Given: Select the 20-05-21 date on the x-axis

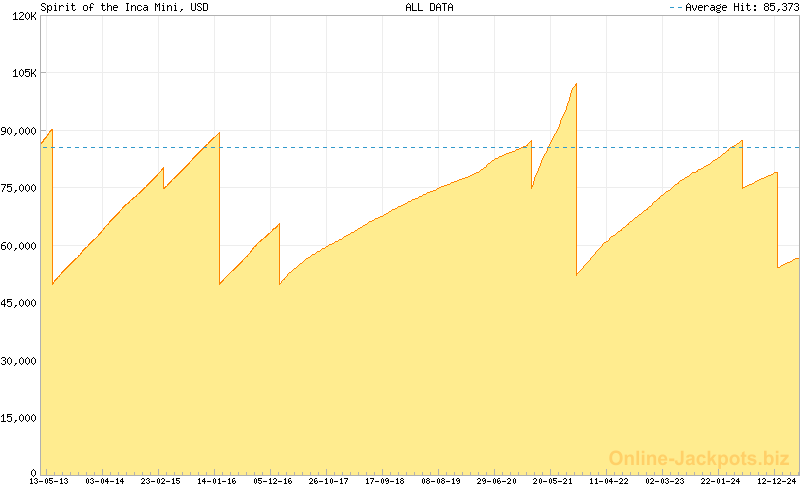Looking at the screenshot, I should pos(553,481).
